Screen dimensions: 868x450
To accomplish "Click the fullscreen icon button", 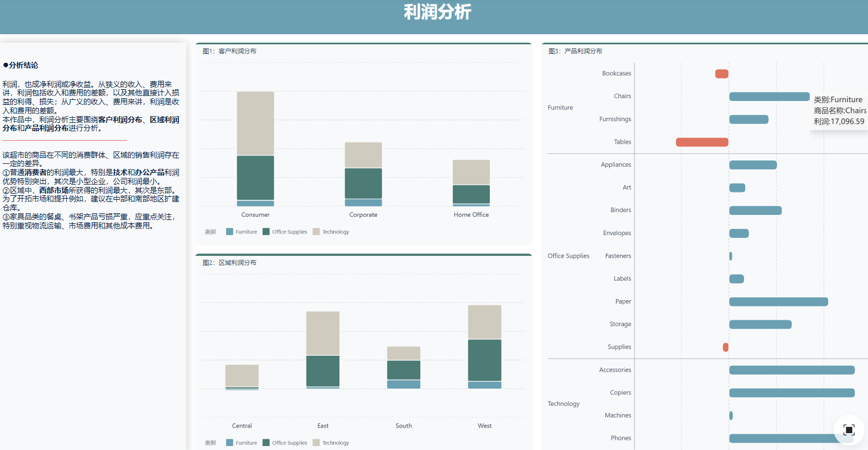I will 849,430.
